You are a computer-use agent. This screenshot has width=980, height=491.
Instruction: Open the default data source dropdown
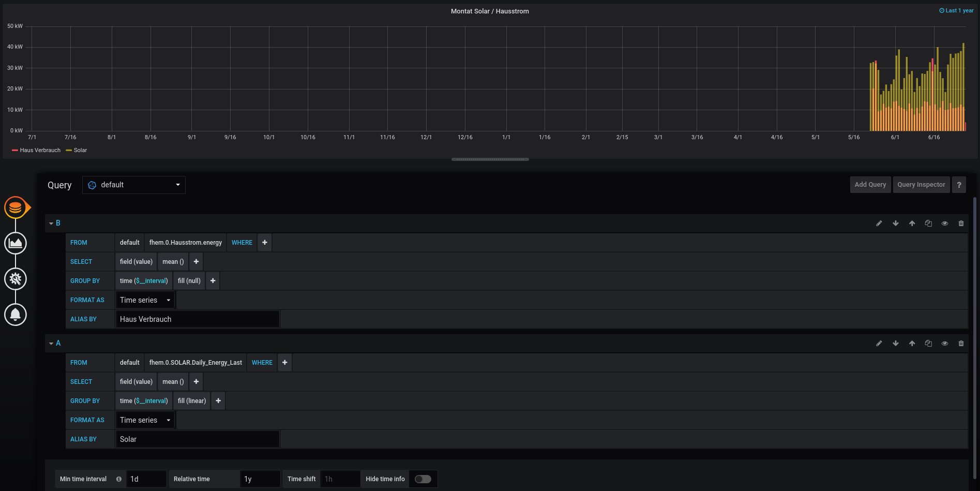[134, 185]
